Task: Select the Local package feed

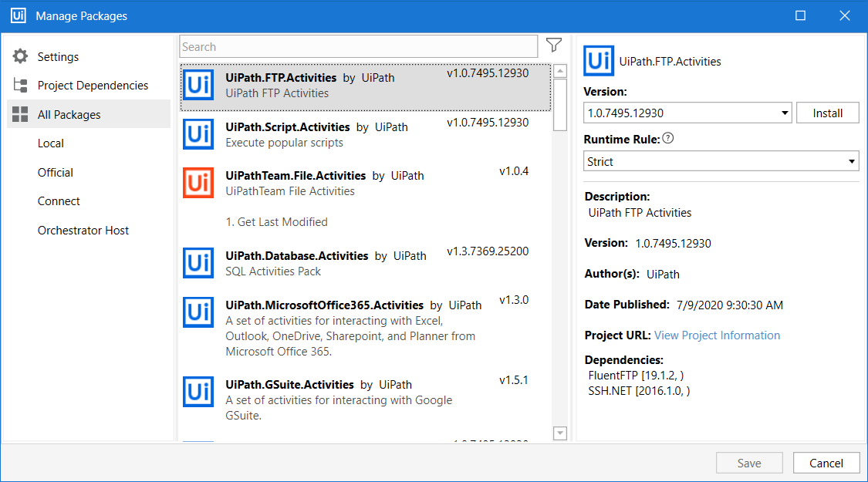Action: pyautogui.click(x=51, y=143)
